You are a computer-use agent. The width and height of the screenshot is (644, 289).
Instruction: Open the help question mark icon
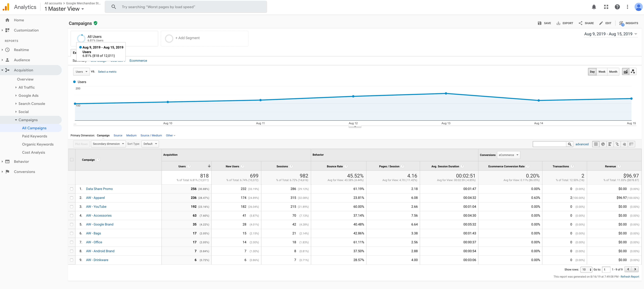pyautogui.click(x=617, y=7)
